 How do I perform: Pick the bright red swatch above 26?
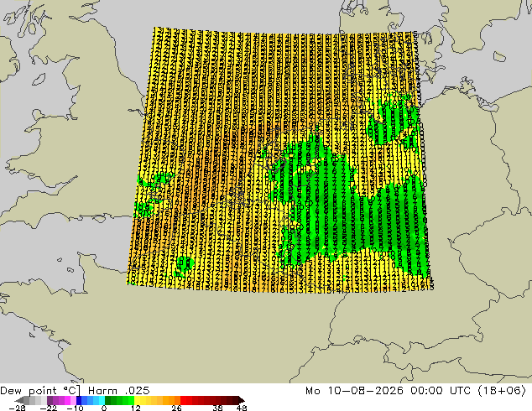tap(183, 400)
